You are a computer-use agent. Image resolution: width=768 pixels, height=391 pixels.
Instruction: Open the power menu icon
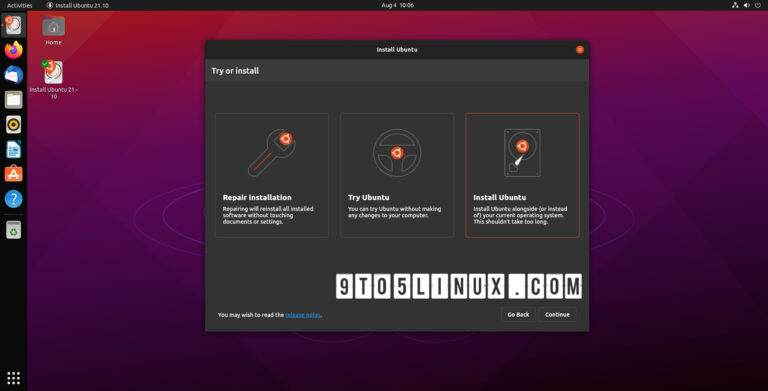point(758,5)
